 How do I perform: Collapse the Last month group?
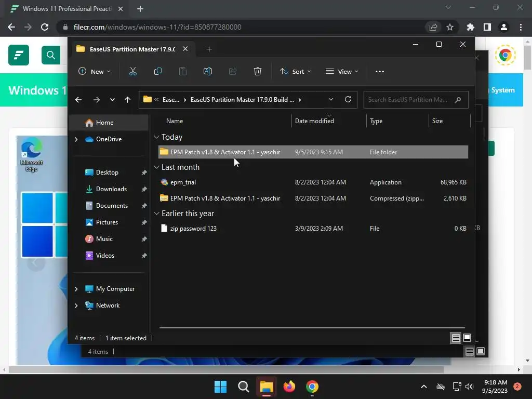tap(156, 167)
